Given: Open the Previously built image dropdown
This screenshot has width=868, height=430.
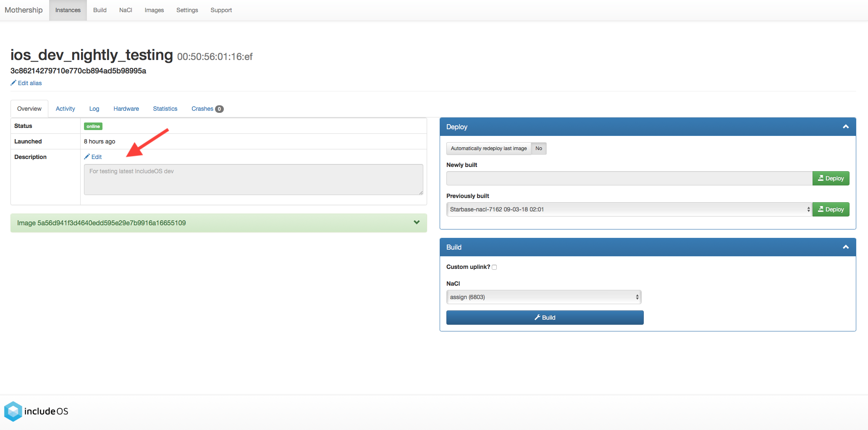Looking at the screenshot, I should click(629, 209).
